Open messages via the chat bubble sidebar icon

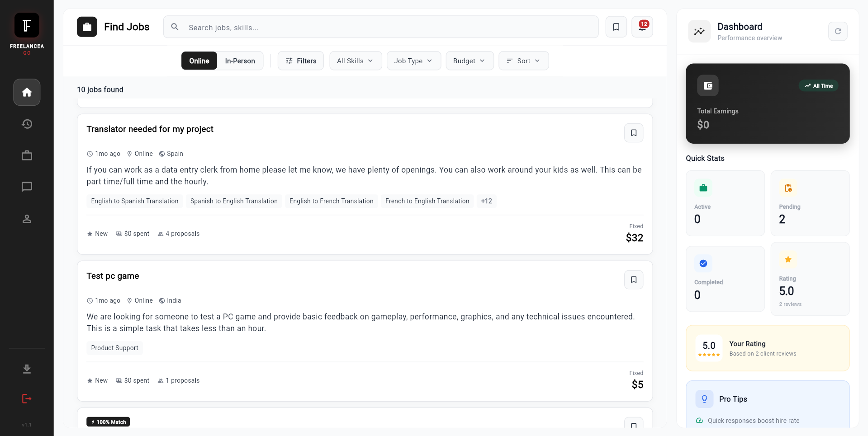pyautogui.click(x=27, y=187)
